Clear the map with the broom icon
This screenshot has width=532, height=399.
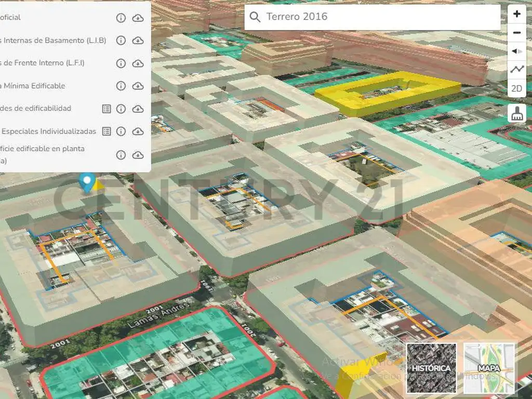point(516,113)
